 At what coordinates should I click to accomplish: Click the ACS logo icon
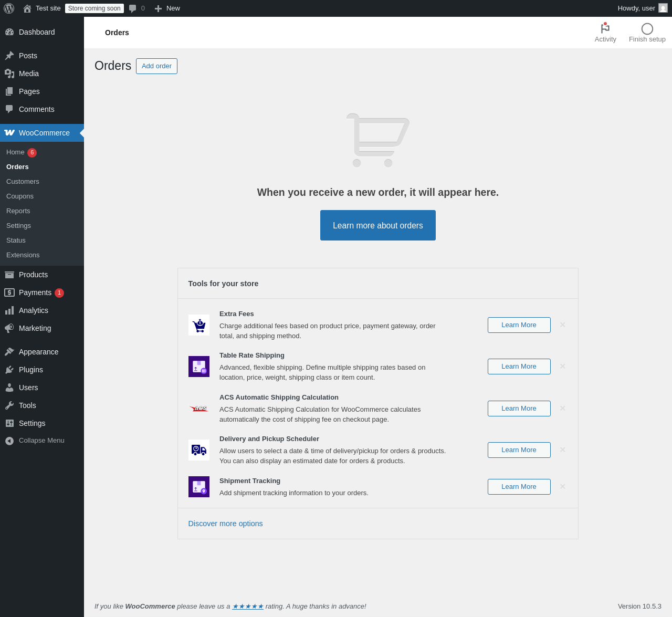[x=199, y=409]
